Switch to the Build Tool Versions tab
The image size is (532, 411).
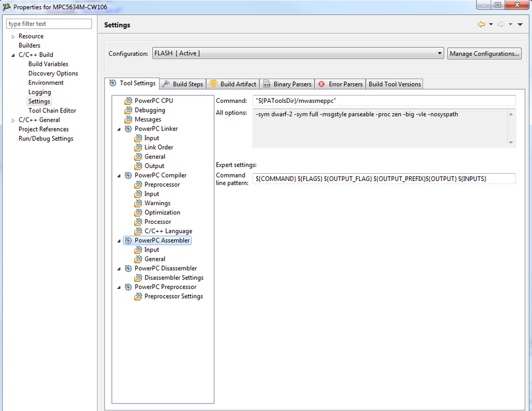coord(395,84)
